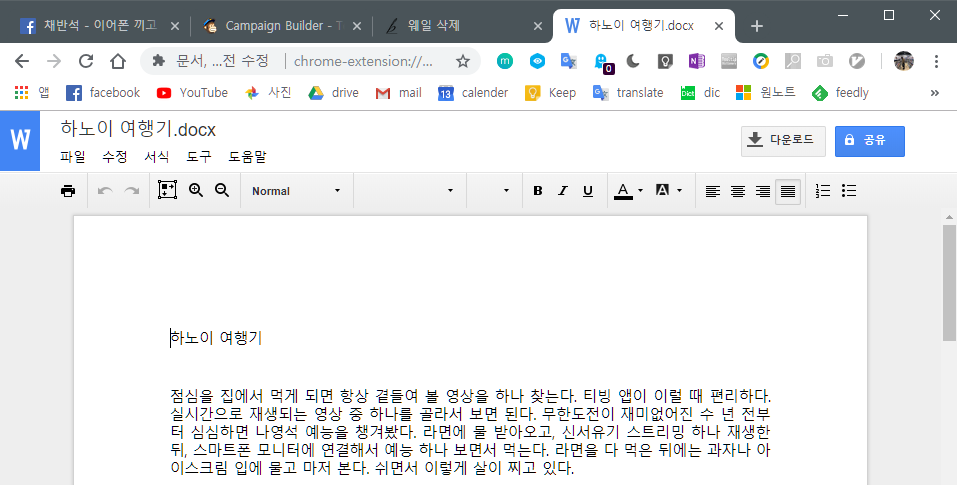Viewport: 957px width, 485px height.
Task: Insert a numbered list
Action: (x=823, y=191)
